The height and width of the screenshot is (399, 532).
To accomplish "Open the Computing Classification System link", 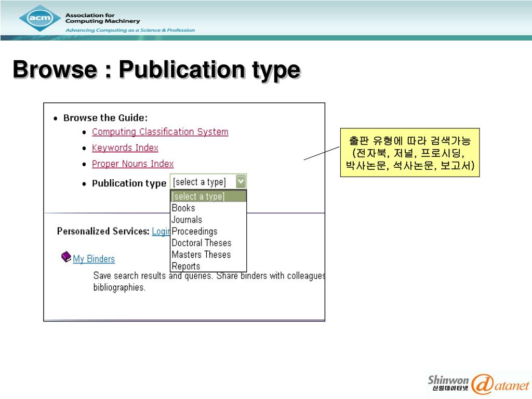I will click(x=160, y=131).
